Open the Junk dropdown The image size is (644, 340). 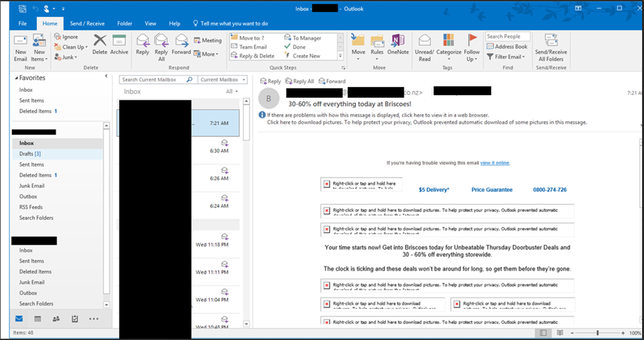(x=65, y=57)
